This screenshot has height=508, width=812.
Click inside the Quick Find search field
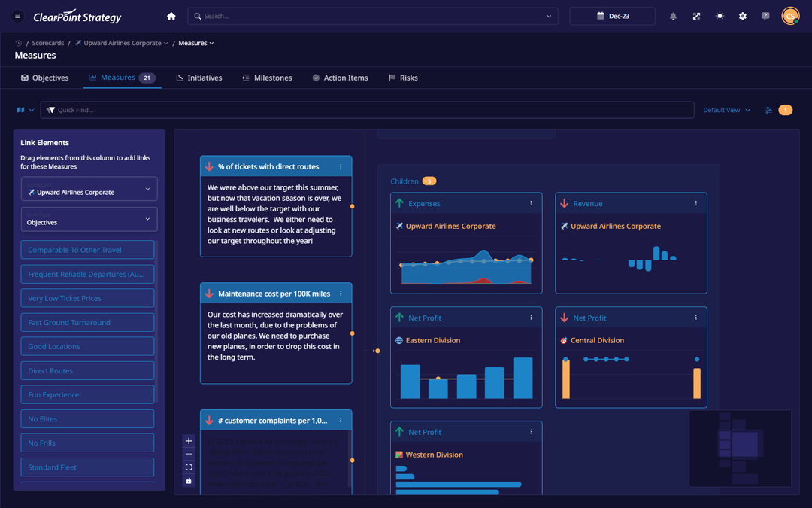tap(301, 110)
